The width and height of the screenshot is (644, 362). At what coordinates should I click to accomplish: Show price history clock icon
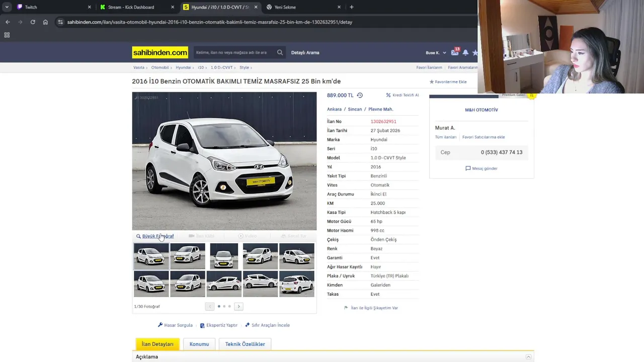(x=360, y=95)
